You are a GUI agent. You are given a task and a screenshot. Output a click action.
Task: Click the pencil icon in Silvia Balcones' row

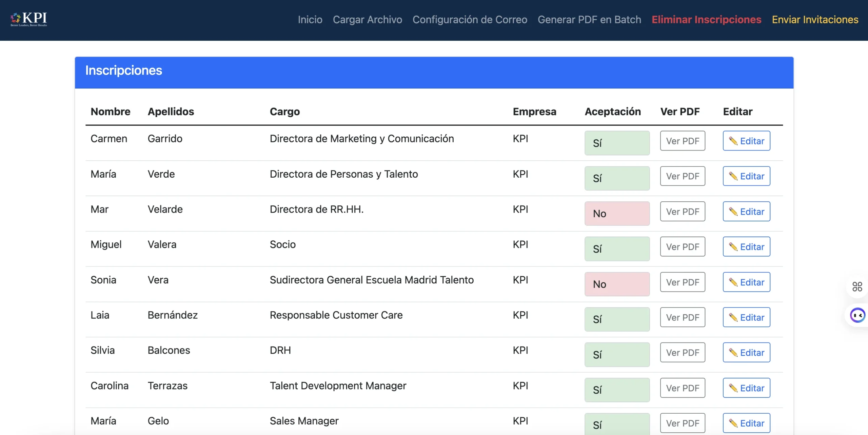coord(733,353)
